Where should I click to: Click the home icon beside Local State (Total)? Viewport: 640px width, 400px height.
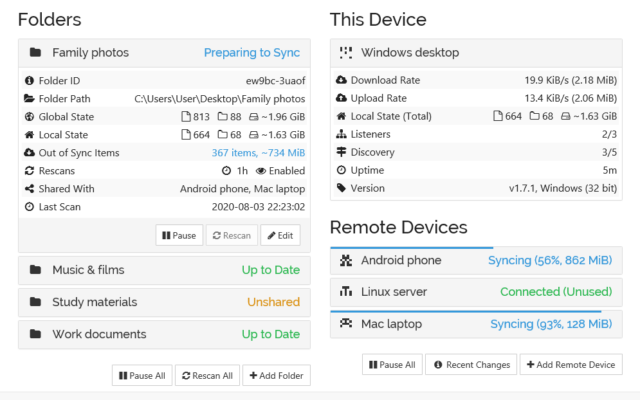pos(341,116)
